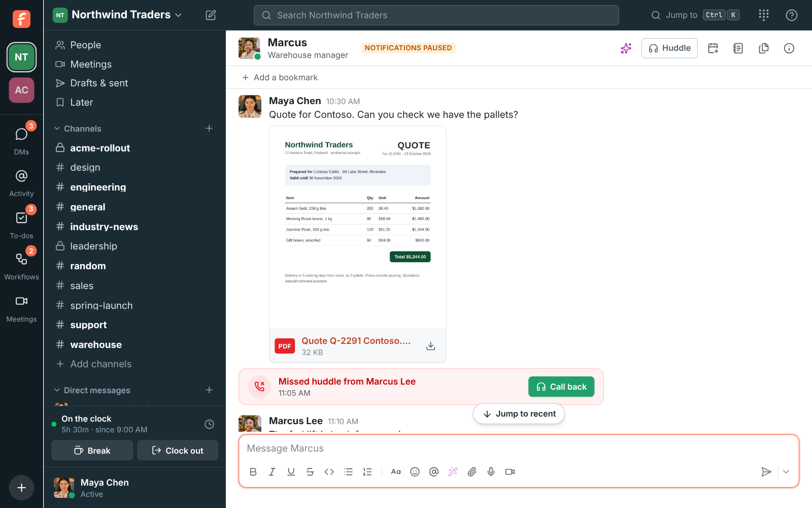The image size is (812, 508).
Task: Toggle inline code formatting
Action: pos(329,472)
